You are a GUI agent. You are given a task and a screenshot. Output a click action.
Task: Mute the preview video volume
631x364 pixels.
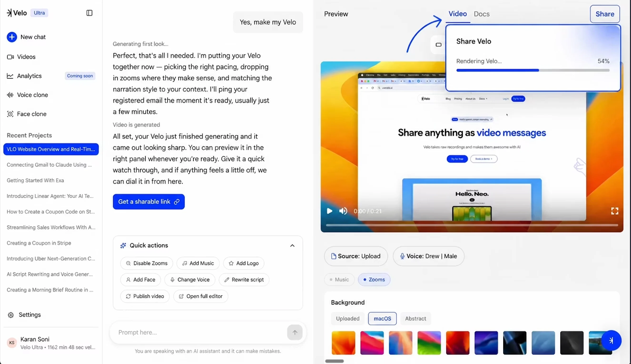[343, 211]
